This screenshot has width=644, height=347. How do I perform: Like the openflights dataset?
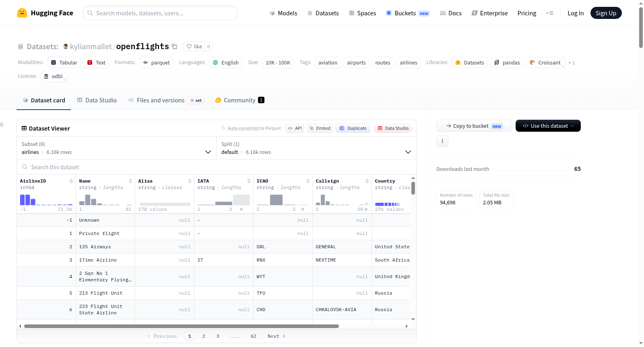click(x=194, y=46)
